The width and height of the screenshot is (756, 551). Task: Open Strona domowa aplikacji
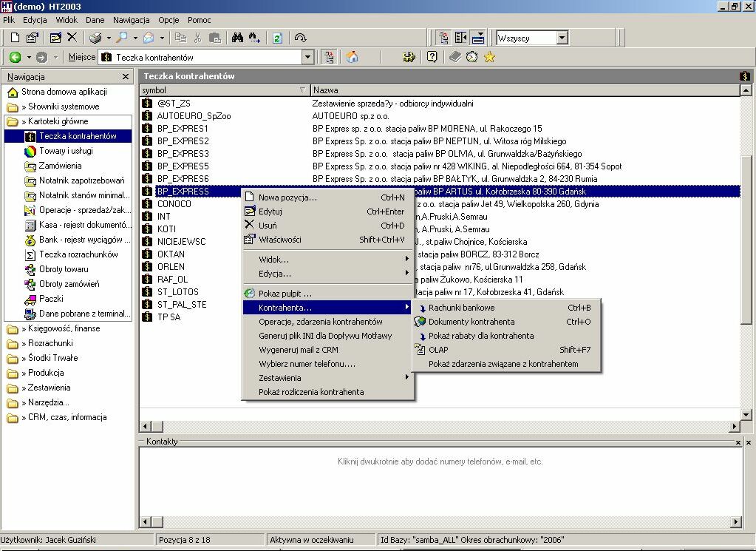(x=64, y=92)
